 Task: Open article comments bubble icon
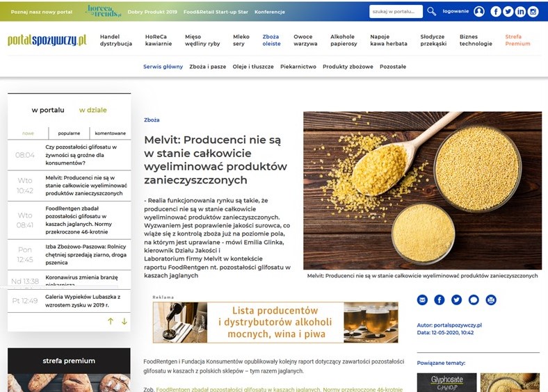(474, 300)
